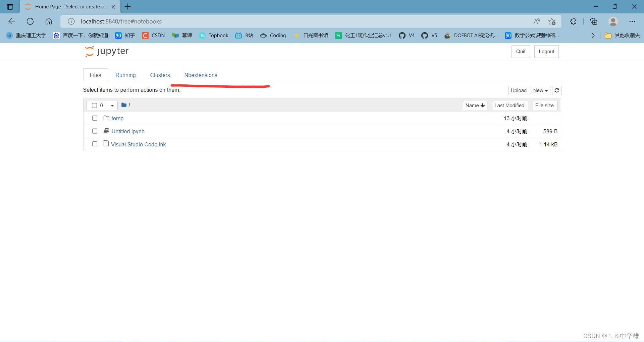Click the 1.14 kB file size text
The width and height of the screenshot is (644, 342).
pos(548,144)
